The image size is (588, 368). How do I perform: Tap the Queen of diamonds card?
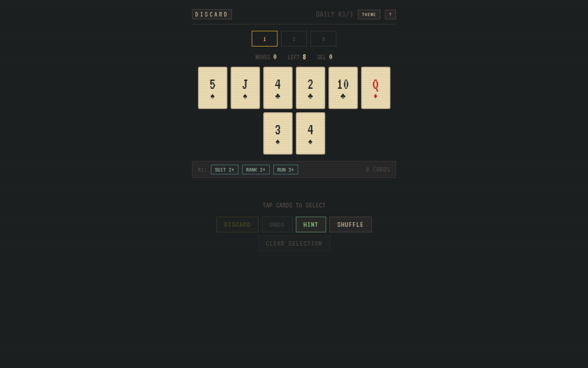(x=375, y=88)
